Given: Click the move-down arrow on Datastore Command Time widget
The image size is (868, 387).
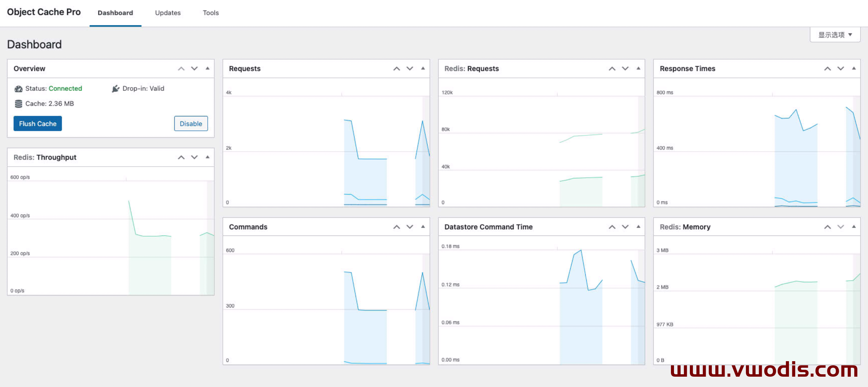Looking at the screenshot, I should [x=625, y=227].
